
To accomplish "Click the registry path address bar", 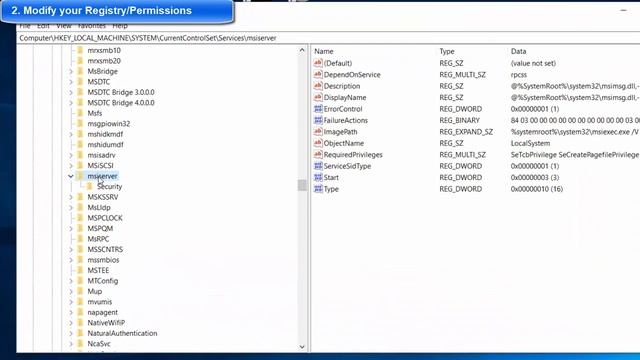I will [x=328, y=38].
